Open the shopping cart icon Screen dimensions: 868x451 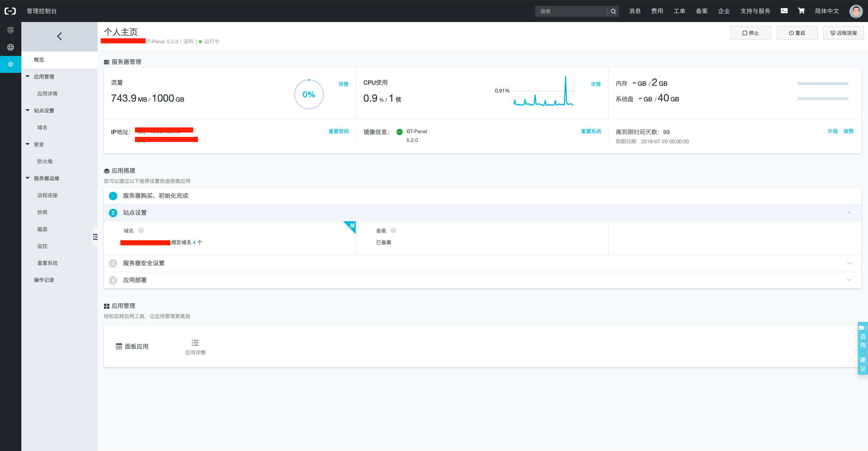[x=801, y=11]
